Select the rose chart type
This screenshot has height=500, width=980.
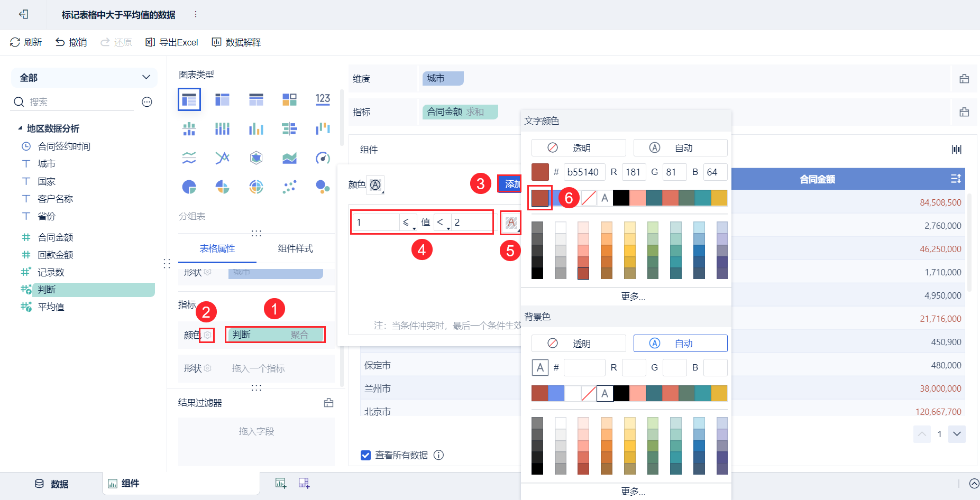pyautogui.click(x=223, y=187)
